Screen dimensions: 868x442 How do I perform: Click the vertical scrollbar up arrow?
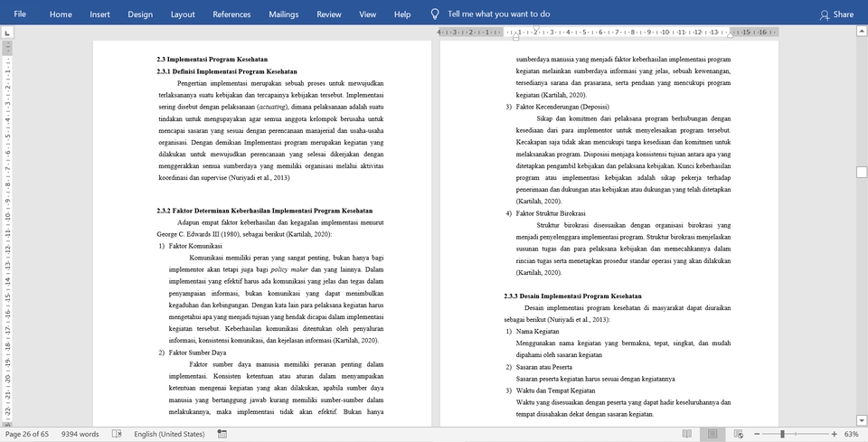point(862,32)
